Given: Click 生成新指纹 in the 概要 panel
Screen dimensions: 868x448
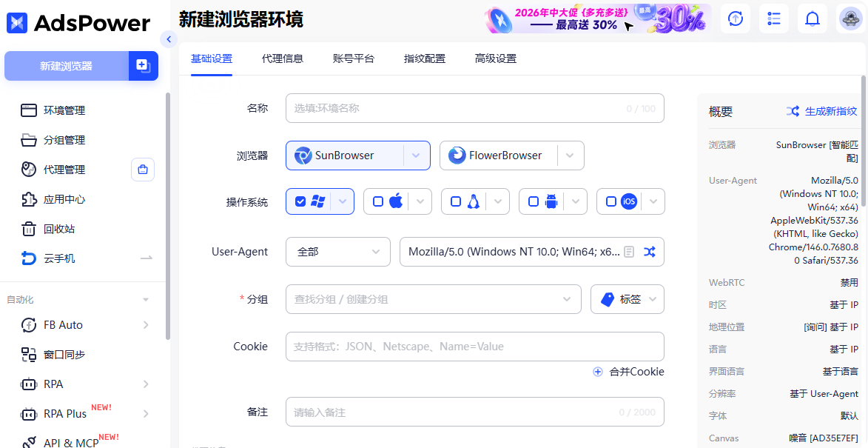Looking at the screenshot, I should coord(822,111).
